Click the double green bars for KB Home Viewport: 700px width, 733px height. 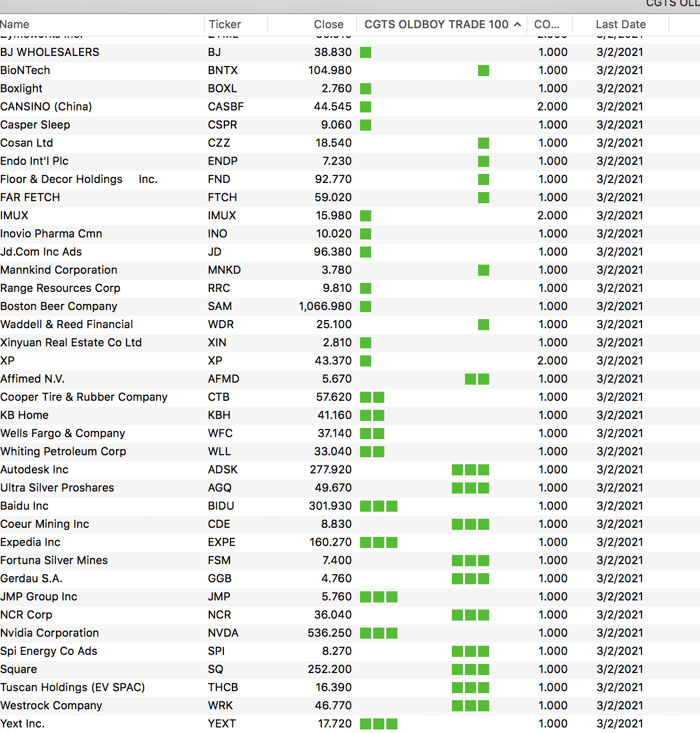(x=372, y=415)
